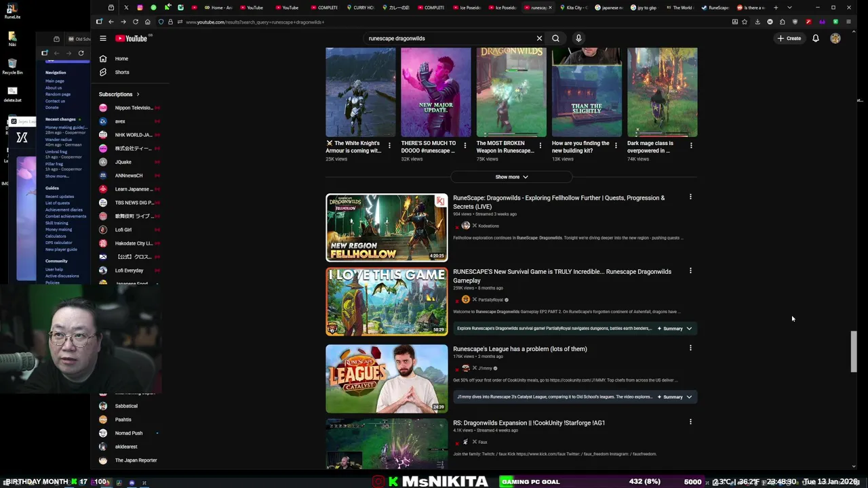Image resolution: width=868 pixels, height=488 pixels.
Task: Open more actions for PartiallyRoyal gameplay video
Action: pos(690,271)
